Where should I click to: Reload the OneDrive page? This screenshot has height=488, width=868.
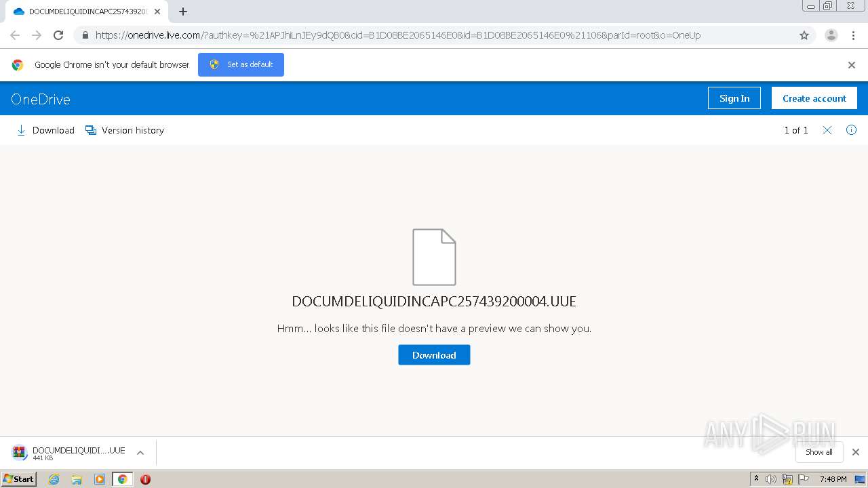click(58, 35)
